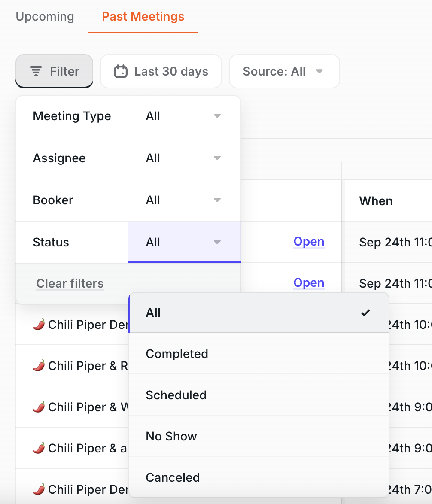Click chili pepper icon on Chili Piper & W row
432x504 pixels.
coord(39,407)
